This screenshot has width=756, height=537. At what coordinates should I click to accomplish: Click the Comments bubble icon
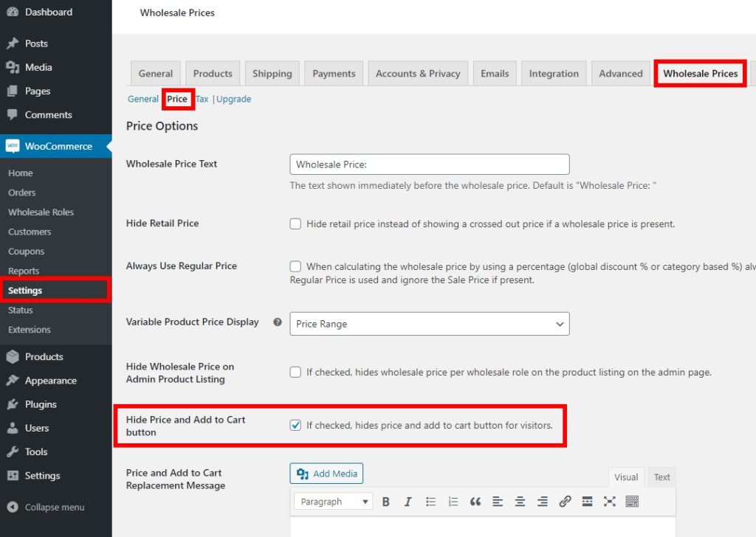pos(13,114)
